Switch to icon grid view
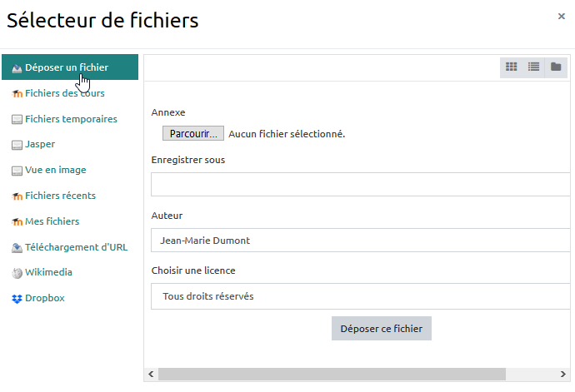The width and height of the screenshot is (575, 392). (x=512, y=67)
